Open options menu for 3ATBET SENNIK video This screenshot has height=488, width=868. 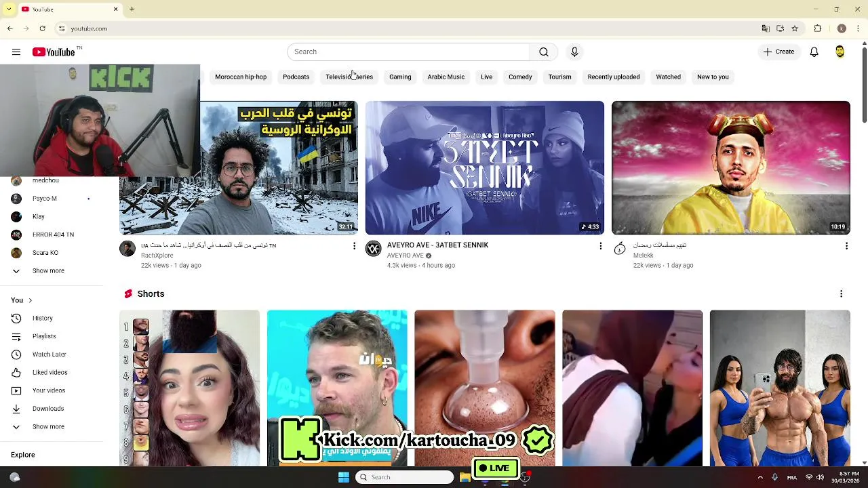(x=600, y=246)
